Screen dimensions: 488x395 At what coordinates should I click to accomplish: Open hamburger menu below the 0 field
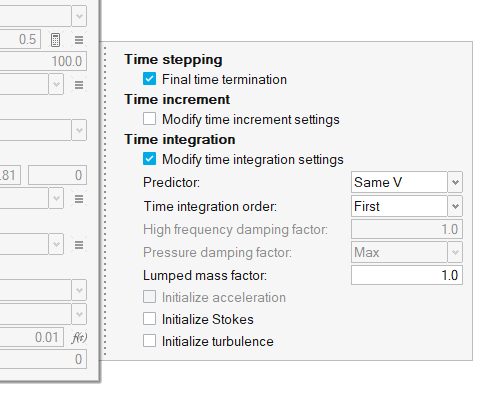(79, 199)
